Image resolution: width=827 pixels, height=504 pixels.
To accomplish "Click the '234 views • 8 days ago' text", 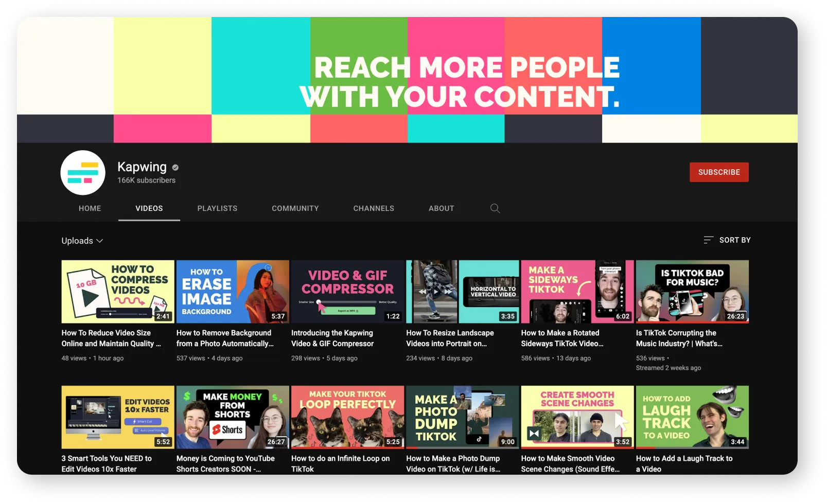I will (439, 358).
